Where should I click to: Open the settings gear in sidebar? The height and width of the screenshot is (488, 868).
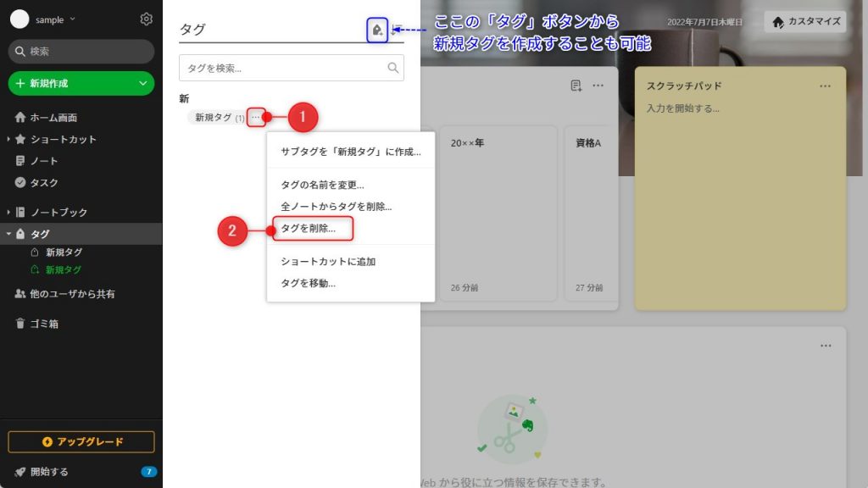tap(146, 19)
